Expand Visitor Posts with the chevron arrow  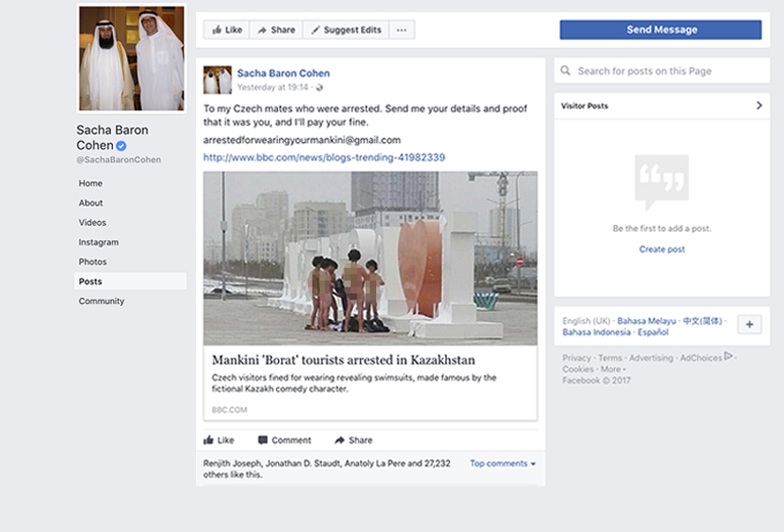pyautogui.click(x=759, y=105)
